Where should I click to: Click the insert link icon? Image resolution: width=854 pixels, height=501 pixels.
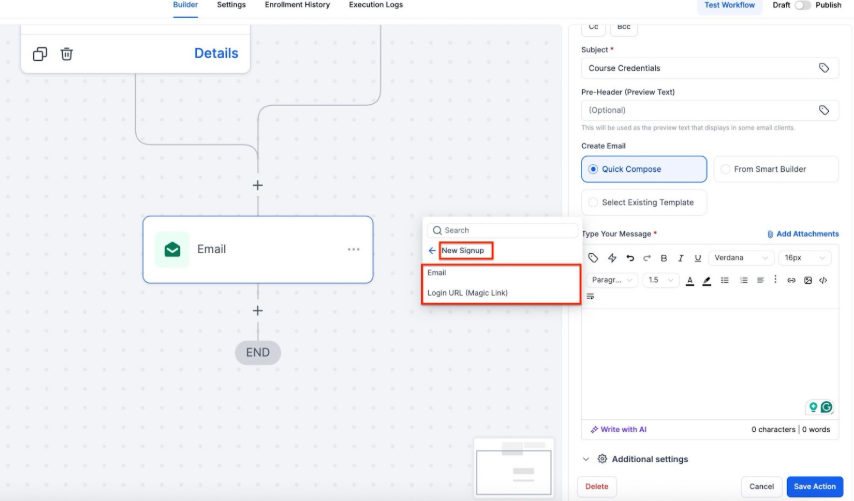(x=791, y=280)
